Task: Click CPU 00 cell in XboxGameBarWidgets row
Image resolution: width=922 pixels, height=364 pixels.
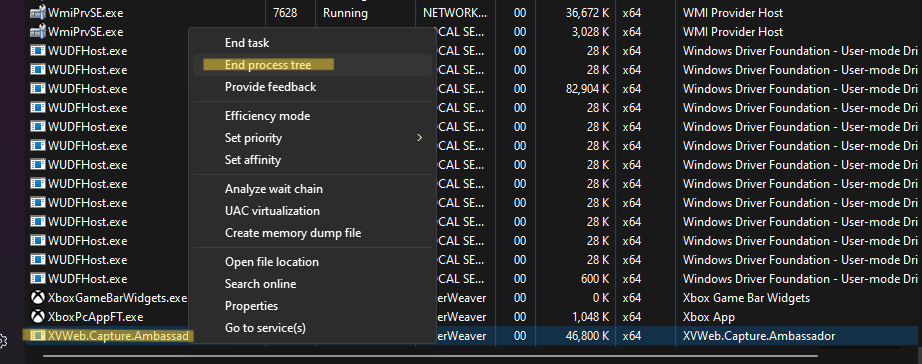Action: coord(520,298)
